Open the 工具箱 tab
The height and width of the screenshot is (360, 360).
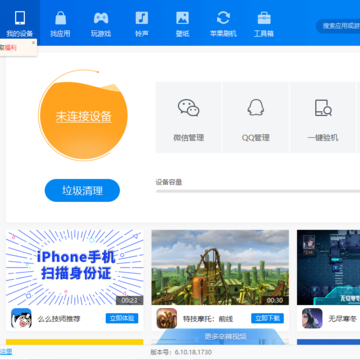click(264, 23)
